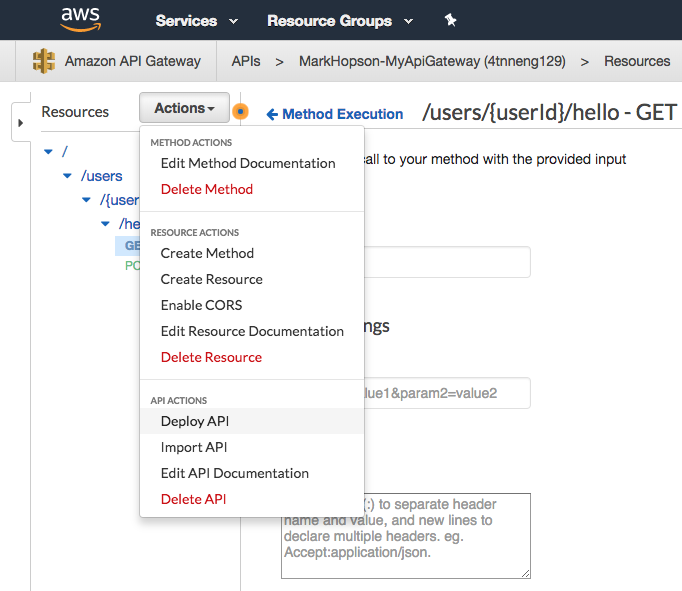The height and width of the screenshot is (591, 682).
Task: Click the MarkHopson-MyApiGateway breadcrumb
Action: (432, 61)
